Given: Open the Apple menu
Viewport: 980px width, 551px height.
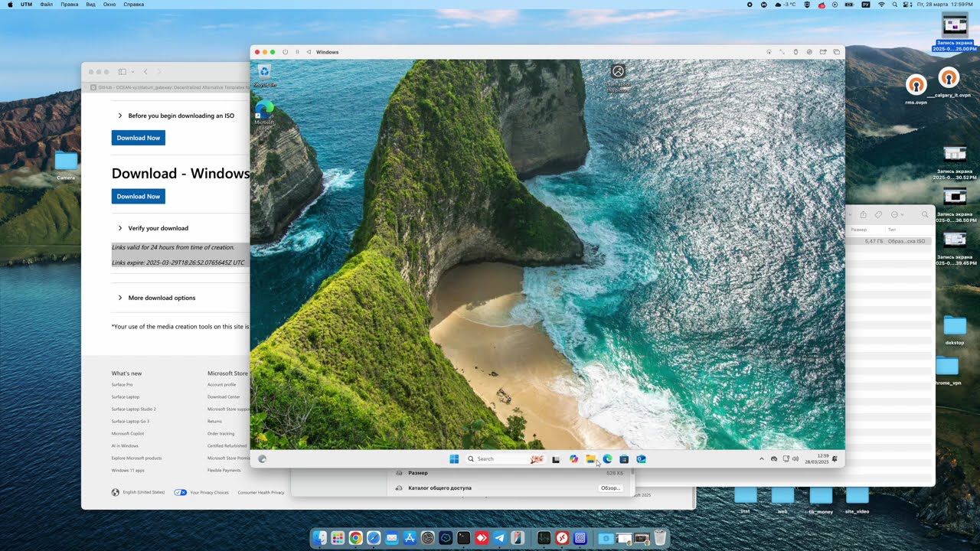Looking at the screenshot, I should [10, 5].
